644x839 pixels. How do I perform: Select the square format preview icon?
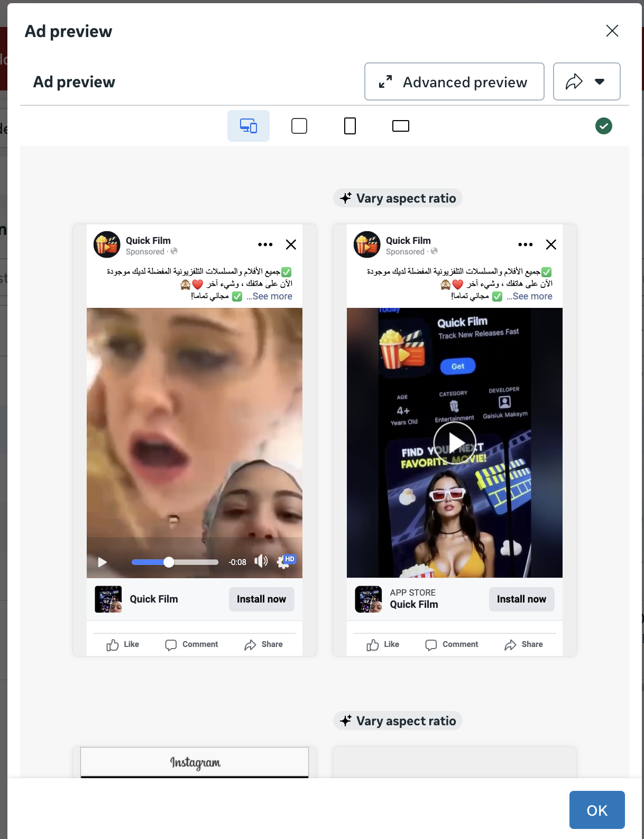click(299, 126)
